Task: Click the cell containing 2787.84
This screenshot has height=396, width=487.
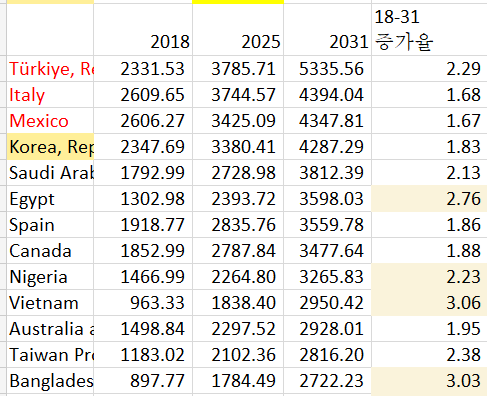Action: [238, 251]
